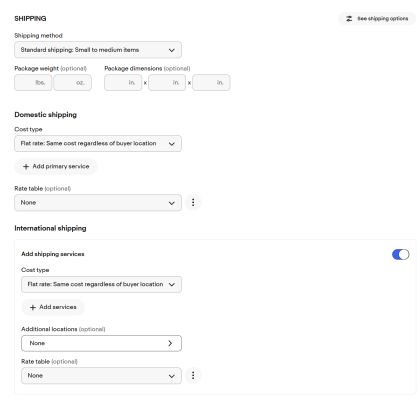Screen dimensions: 420x400
Task: Expand the Shipping method dropdown
Action: point(98,50)
